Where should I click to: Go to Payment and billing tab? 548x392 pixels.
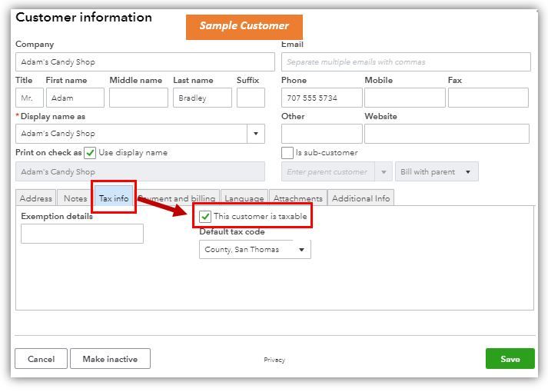pyautogui.click(x=178, y=198)
